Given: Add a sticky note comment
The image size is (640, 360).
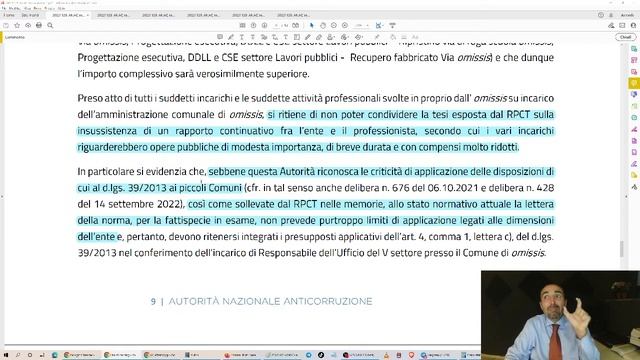Looking at the screenshot, I should pos(220,37).
